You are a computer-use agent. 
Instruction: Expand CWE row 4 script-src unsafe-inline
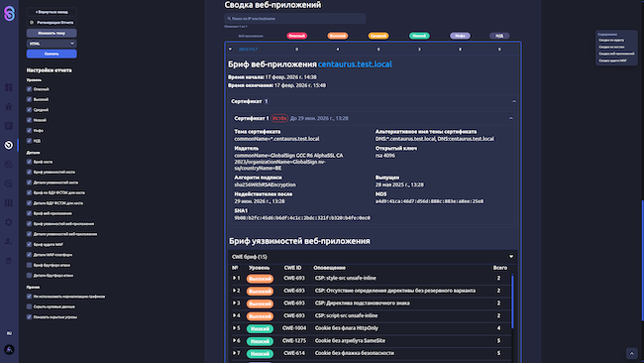pyautogui.click(x=234, y=315)
